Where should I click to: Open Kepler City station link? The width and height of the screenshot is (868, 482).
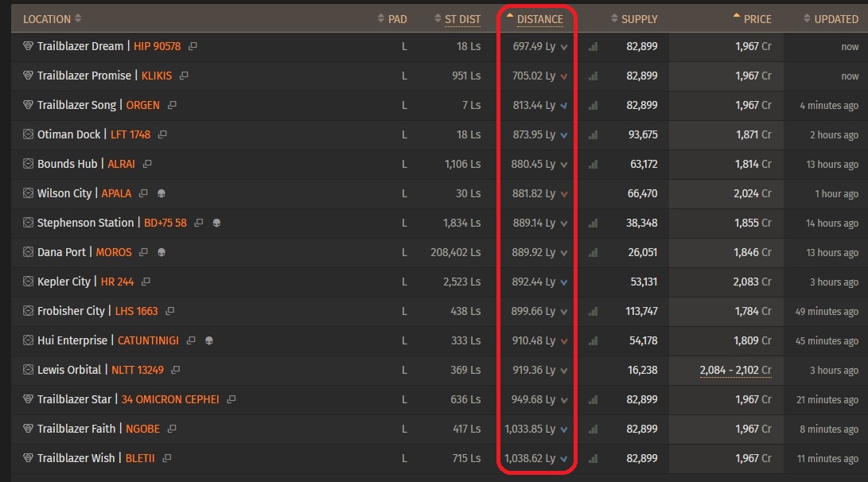64,281
